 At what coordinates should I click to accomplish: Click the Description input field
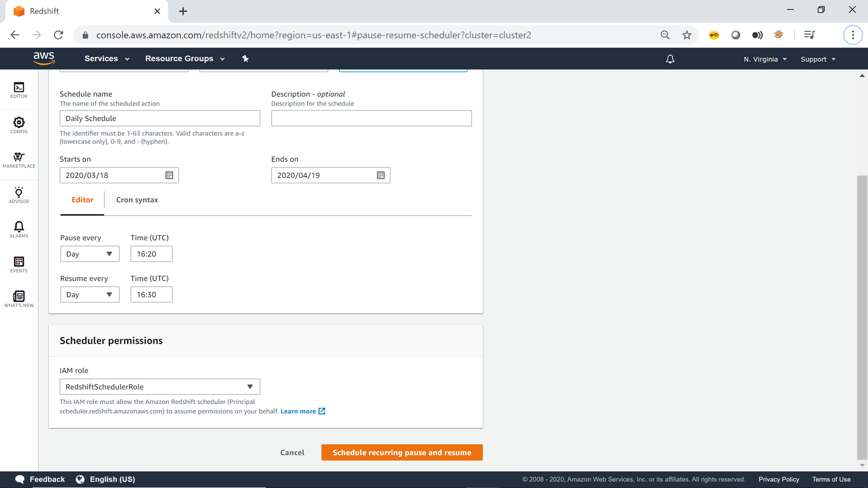pyautogui.click(x=371, y=118)
